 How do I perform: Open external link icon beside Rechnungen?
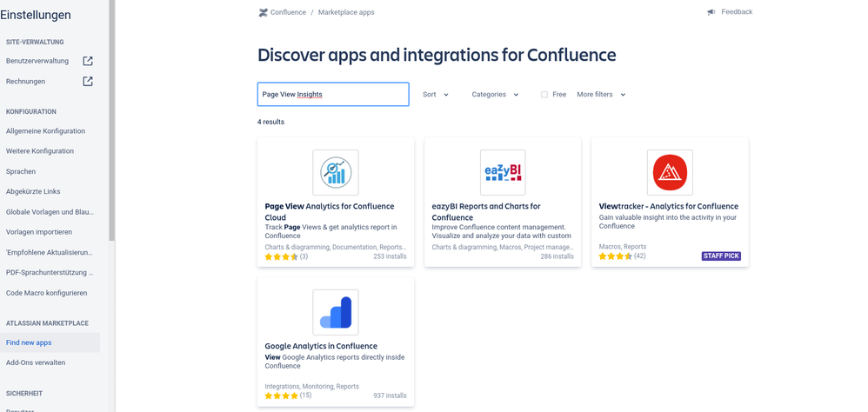click(88, 82)
